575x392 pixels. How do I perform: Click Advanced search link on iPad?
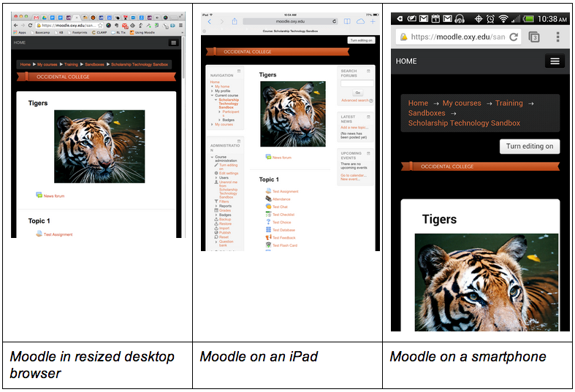click(x=354, y=101)
